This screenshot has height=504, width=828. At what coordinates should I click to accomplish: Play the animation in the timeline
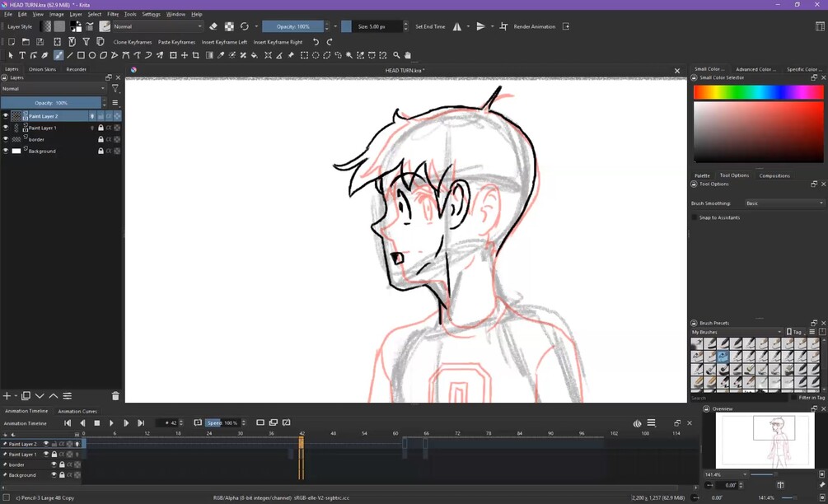(111, 422)
